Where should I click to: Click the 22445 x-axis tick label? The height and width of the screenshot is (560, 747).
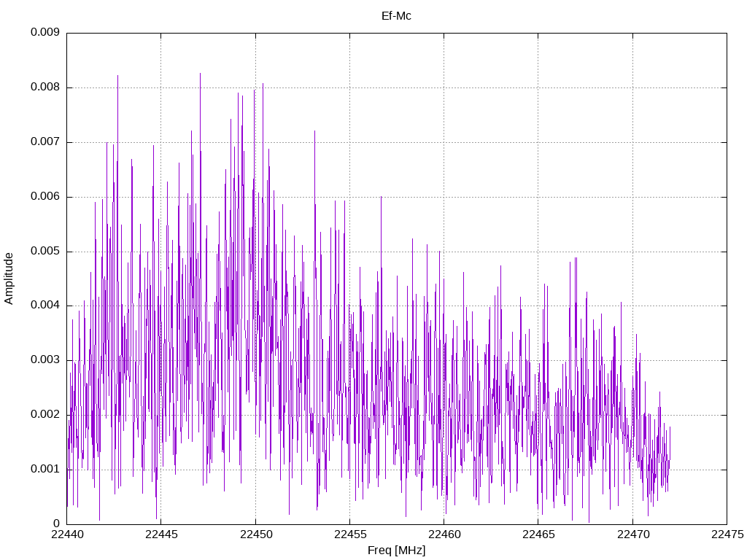[161, 534]
